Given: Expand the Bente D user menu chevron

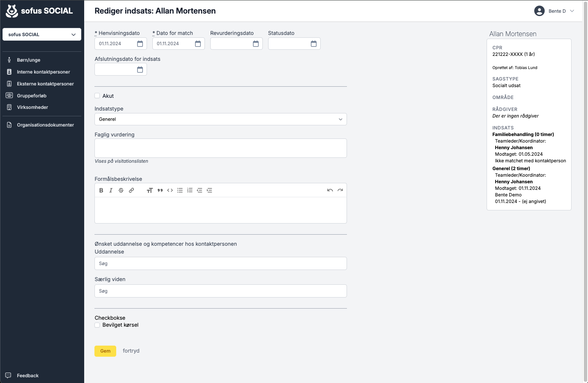Looking at the screenshot, I should tap(572, 11).
